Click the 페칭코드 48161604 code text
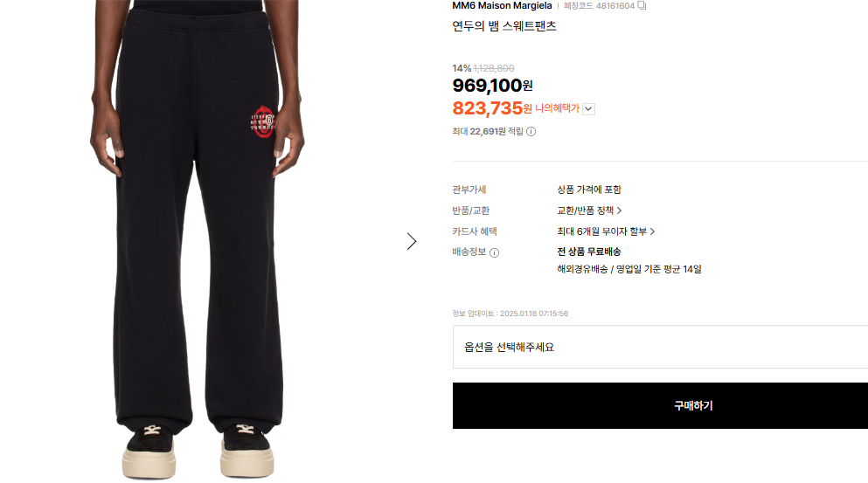868x483 pixels. (599, 6)
